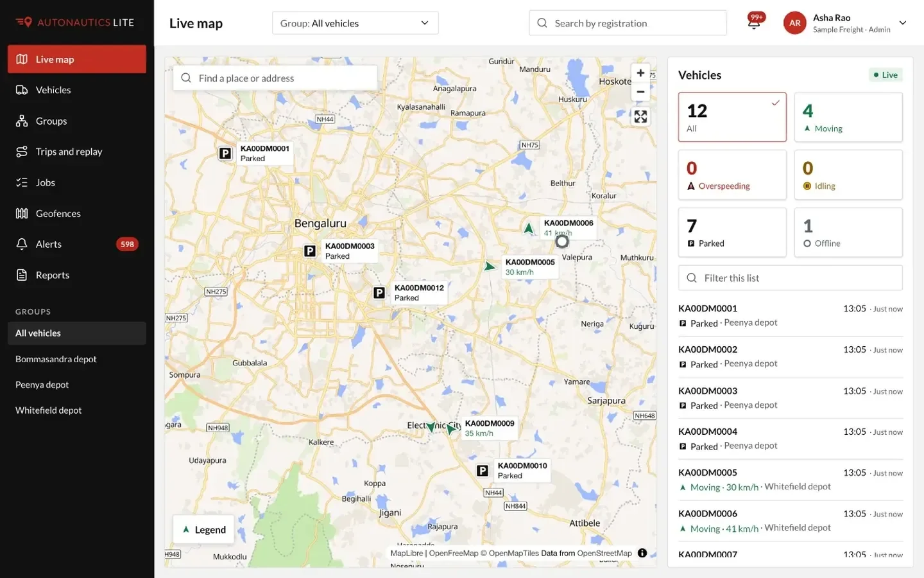Select the Whitefield depot group
The image size is (924, 578).
tap(77, 410)
